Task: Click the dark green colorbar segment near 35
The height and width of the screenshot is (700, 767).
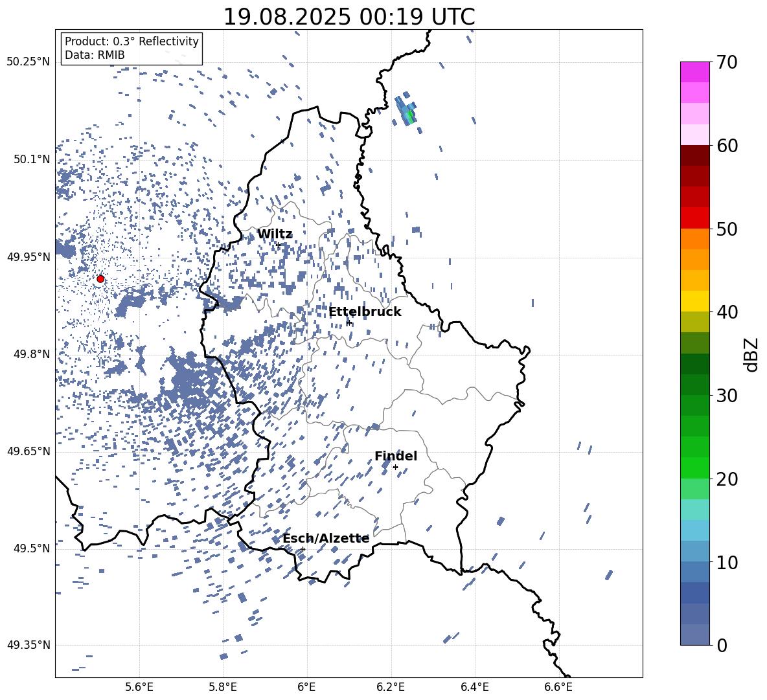Action: pos(694,364)
